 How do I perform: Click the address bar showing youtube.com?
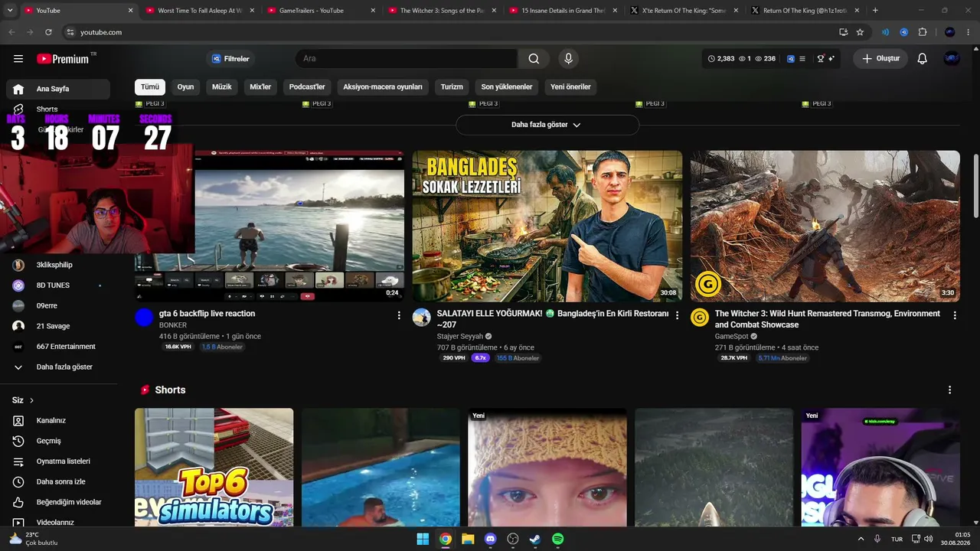coord(448,32)
